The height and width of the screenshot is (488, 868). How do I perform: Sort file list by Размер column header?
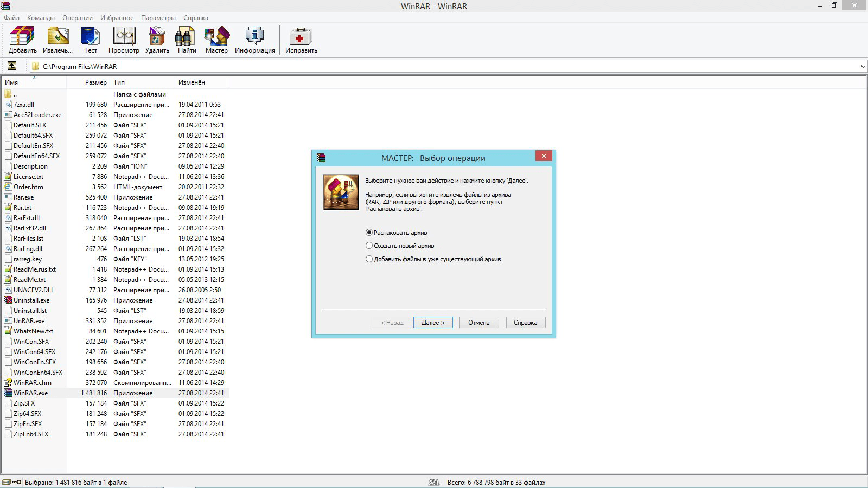pyautogui.click(x=88, y=82)
